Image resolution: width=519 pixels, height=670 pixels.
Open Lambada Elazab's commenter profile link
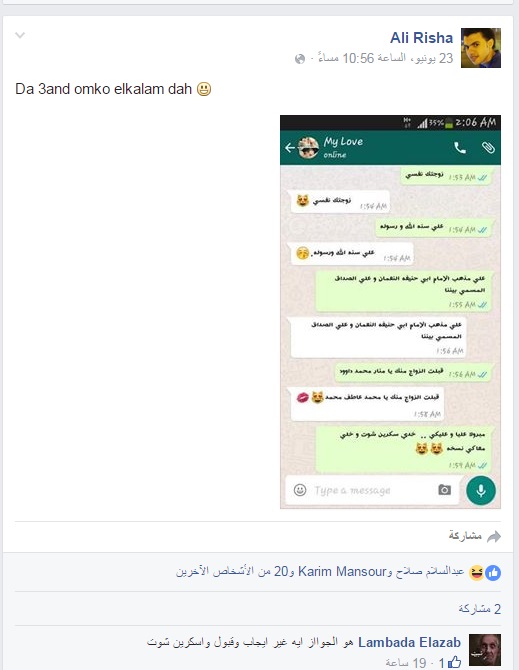pyautogui.click(x=409, y=642)
